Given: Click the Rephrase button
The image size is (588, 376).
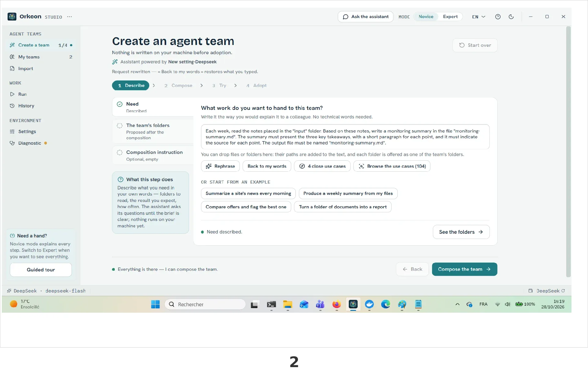Looking at the screenshot, I should (x=220, y=166).
